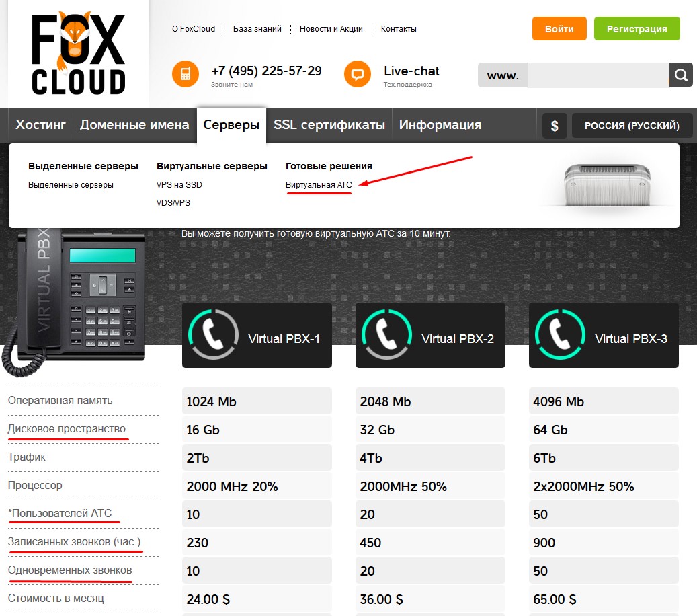The width and height of the screenshot is (697, 616).
Task: Click the Virtual PBX-1 phone icon
Action: click(213, 335)
